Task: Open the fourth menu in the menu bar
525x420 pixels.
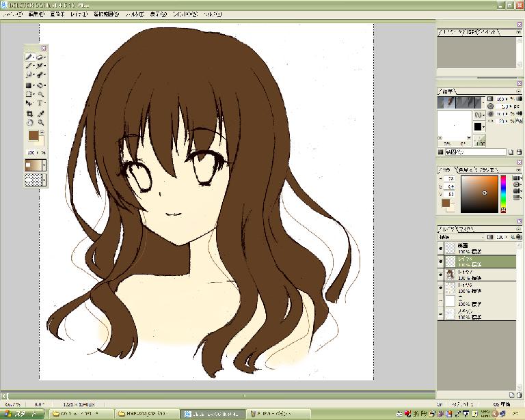Action: click(79, 14)
